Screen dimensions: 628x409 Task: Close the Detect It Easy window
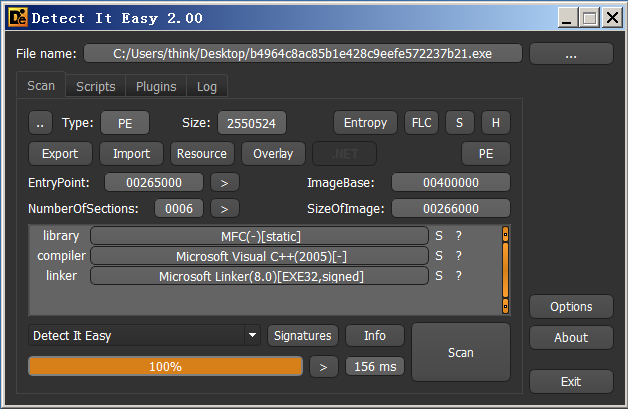612,18
